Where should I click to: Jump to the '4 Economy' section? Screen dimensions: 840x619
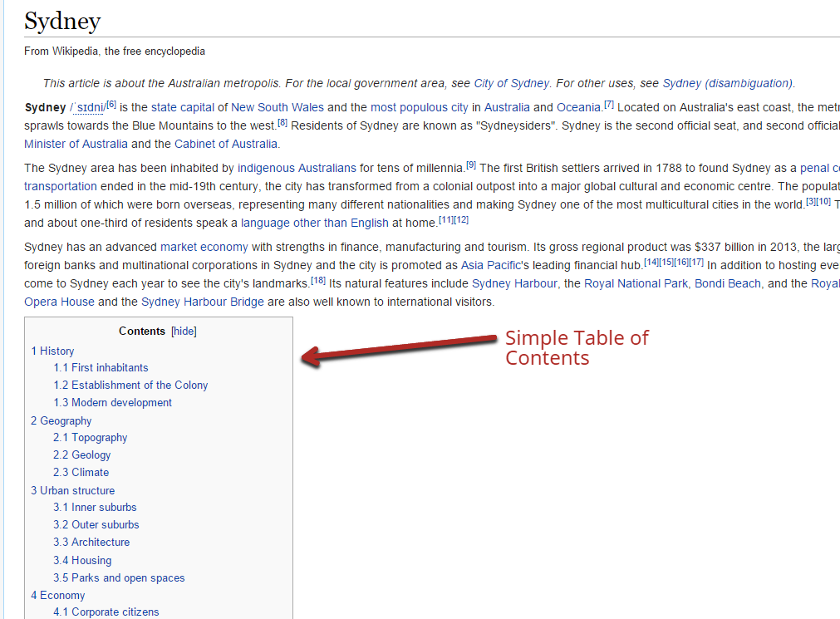(x=58, y=596)
